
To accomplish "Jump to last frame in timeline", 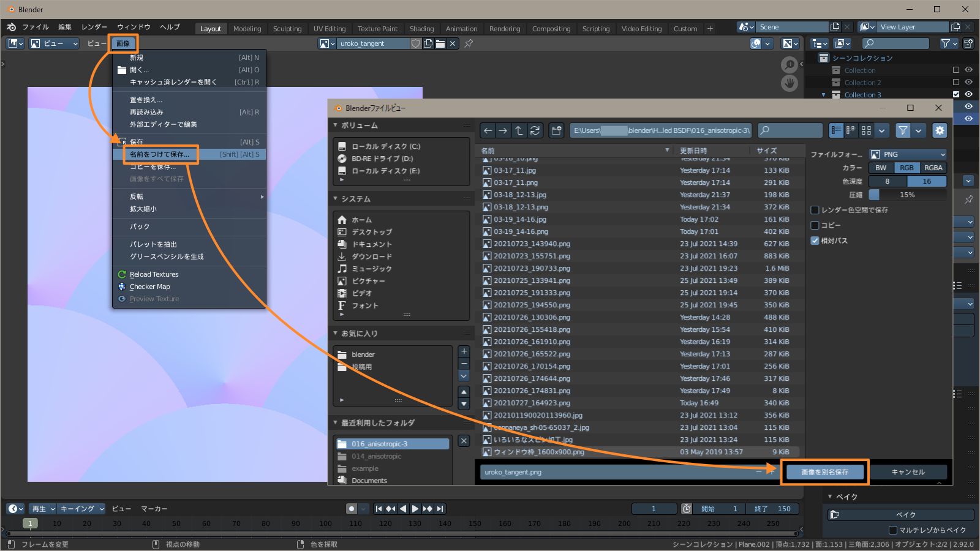I will tap(440, 509).
